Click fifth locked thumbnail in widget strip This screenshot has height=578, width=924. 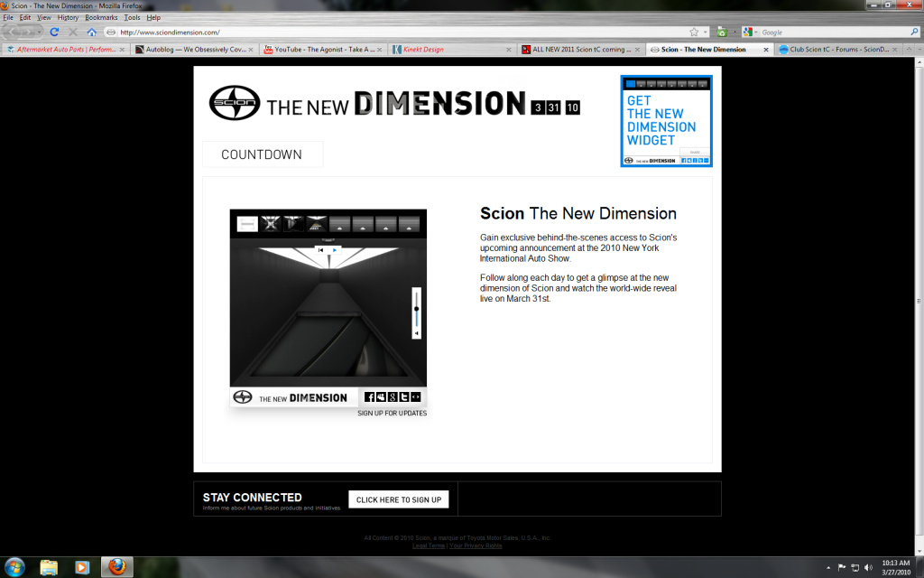[340, 224]
